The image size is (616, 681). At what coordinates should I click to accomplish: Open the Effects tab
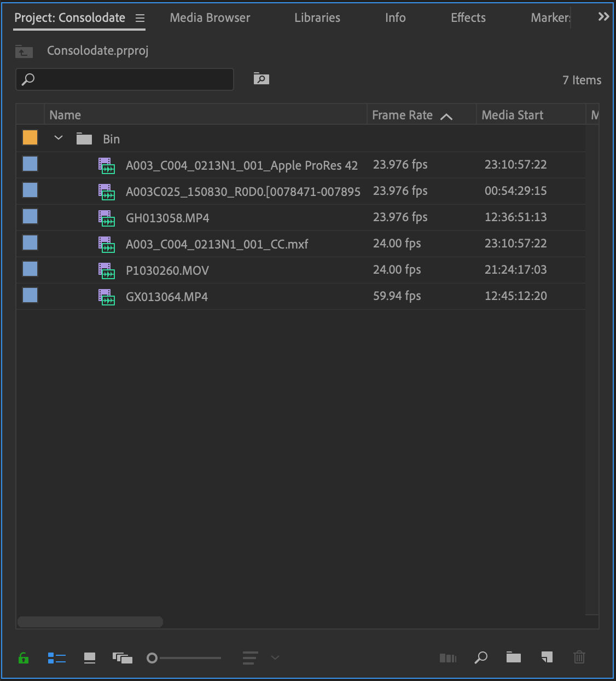468,17
